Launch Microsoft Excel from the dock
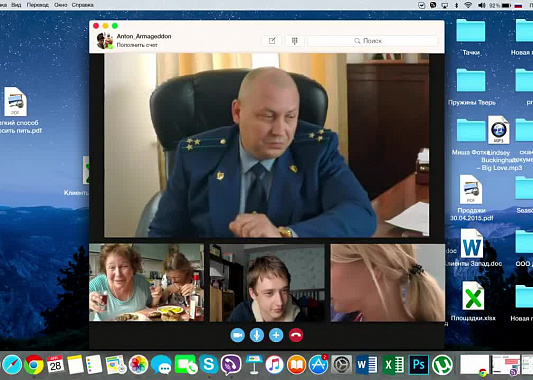Viewport: 533px width, 380px height. coord(393,365)
